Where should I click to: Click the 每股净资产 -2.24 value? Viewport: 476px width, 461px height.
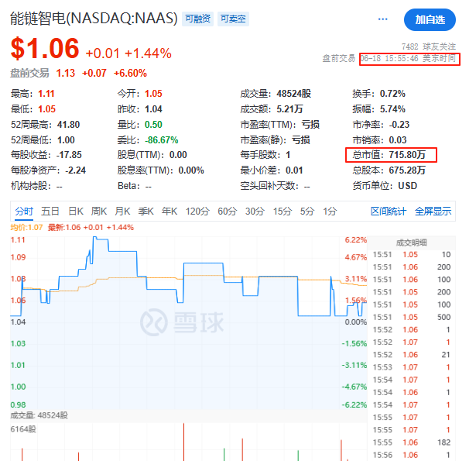tap(75, 170)
